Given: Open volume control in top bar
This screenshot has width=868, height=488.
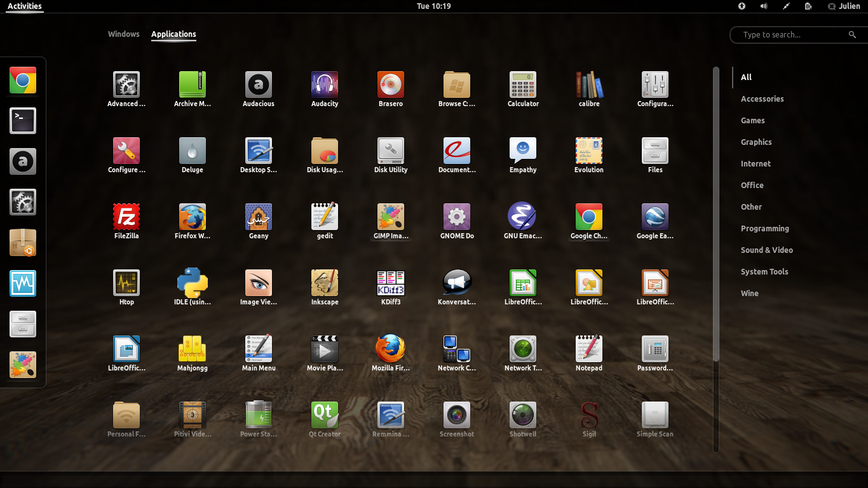Looking at the screenshot, I should (764, 6).
